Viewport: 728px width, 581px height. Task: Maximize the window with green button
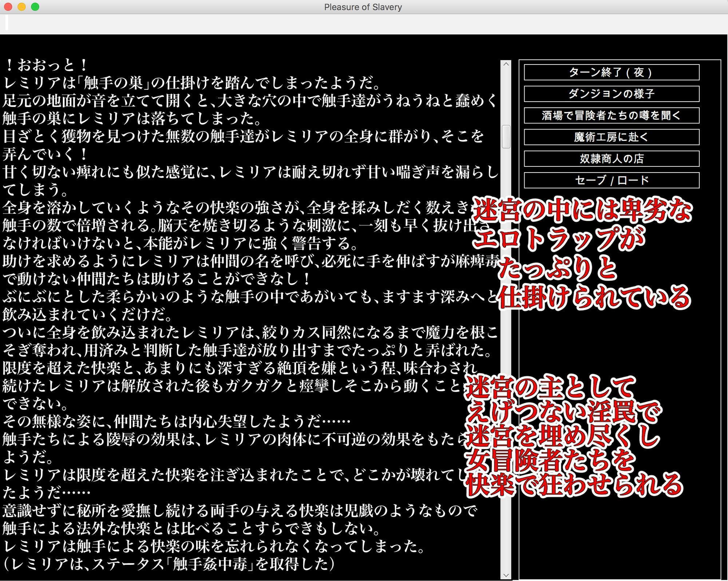35,7
